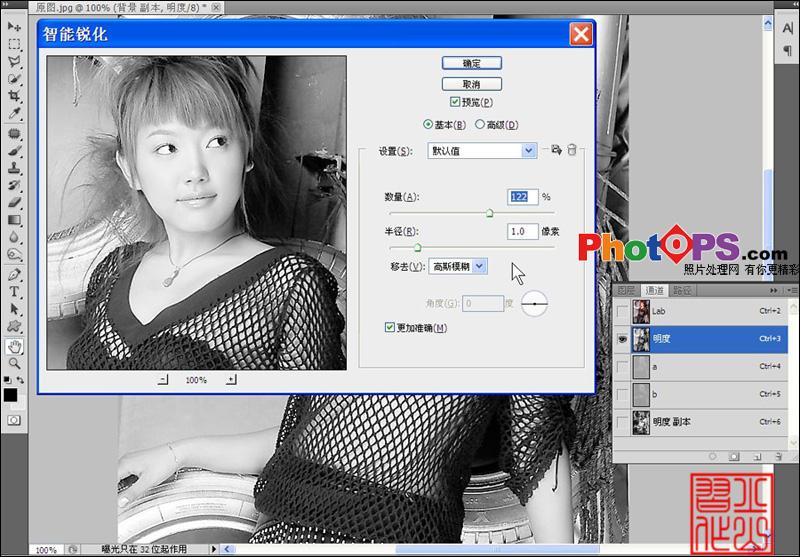Select the Hand tool
Image resolution: width=800 pixels, height=557 pixels.
[x=15, y=346]
